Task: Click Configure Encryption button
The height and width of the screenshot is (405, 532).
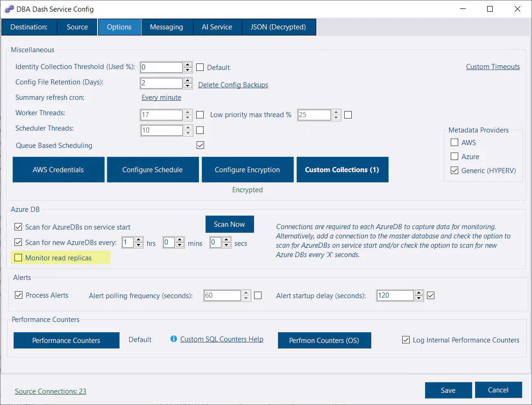Action: (248, 169)
